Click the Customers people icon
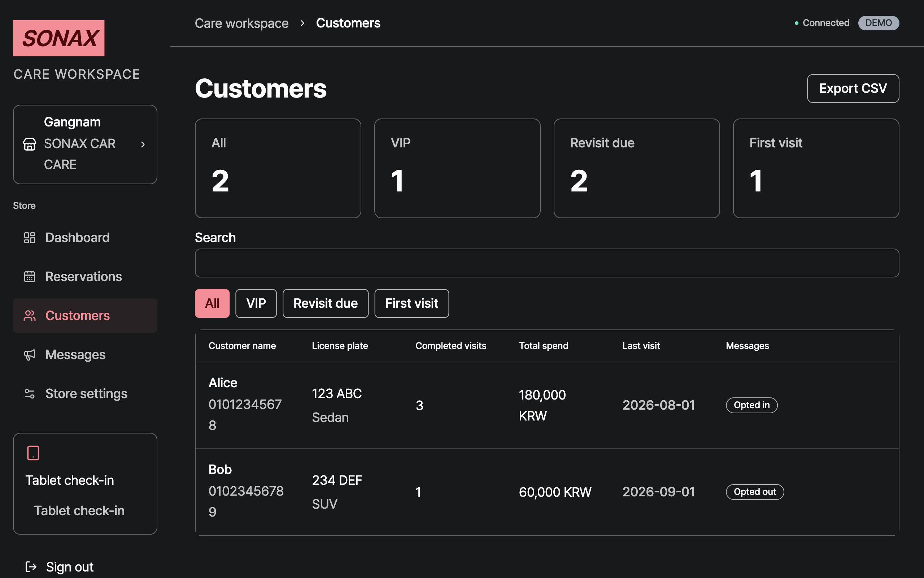The image size is (924, 578). coord(29,316)
